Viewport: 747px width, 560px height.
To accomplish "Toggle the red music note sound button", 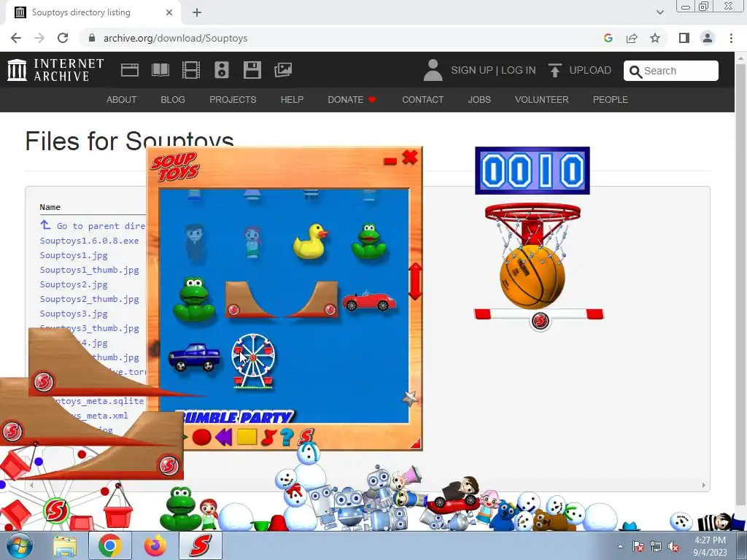I will click(269, 437).
